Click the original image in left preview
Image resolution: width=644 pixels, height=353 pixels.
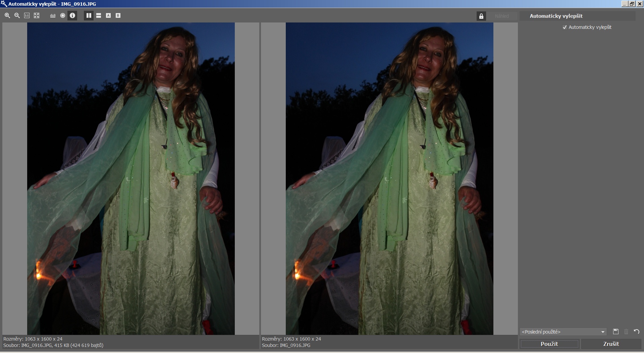click(x=131, y=179)
